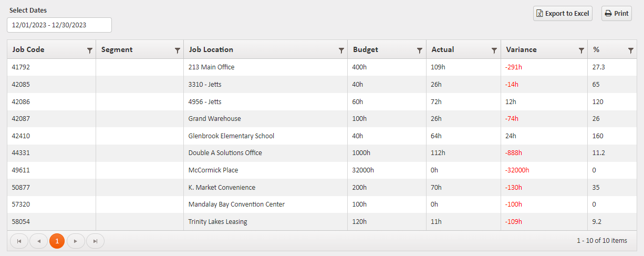Sort by Budget column header
The height and width of the screenshot is (256, 644).
tap(365, 50)
